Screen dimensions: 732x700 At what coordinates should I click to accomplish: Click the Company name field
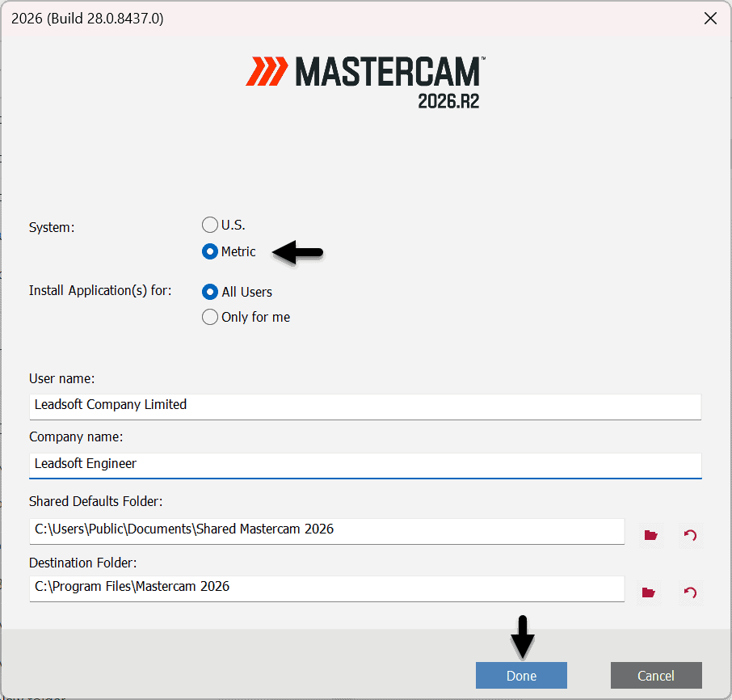coord(365,465)
